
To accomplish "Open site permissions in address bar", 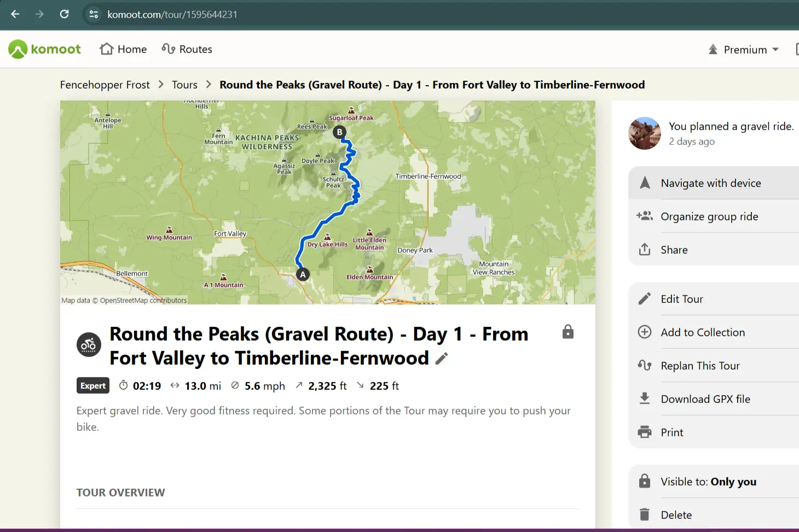I will [x=93, y=14].
